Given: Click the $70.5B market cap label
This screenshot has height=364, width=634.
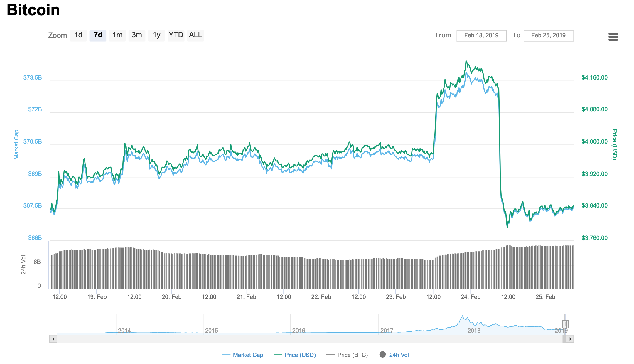Looking at the screenshot, I should [x=33, y=141].
